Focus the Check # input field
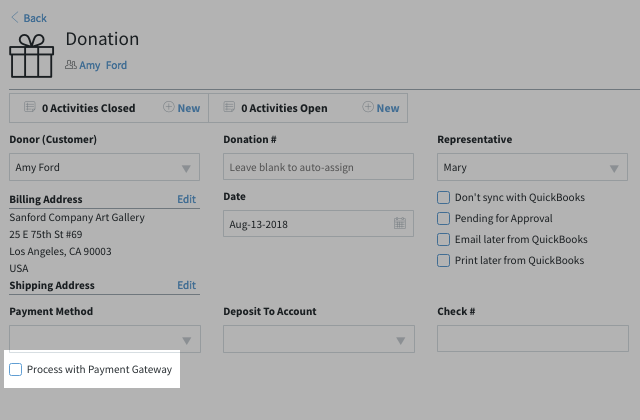The width and height of the screenshot is (640, 420). click(x=533, y=338)
